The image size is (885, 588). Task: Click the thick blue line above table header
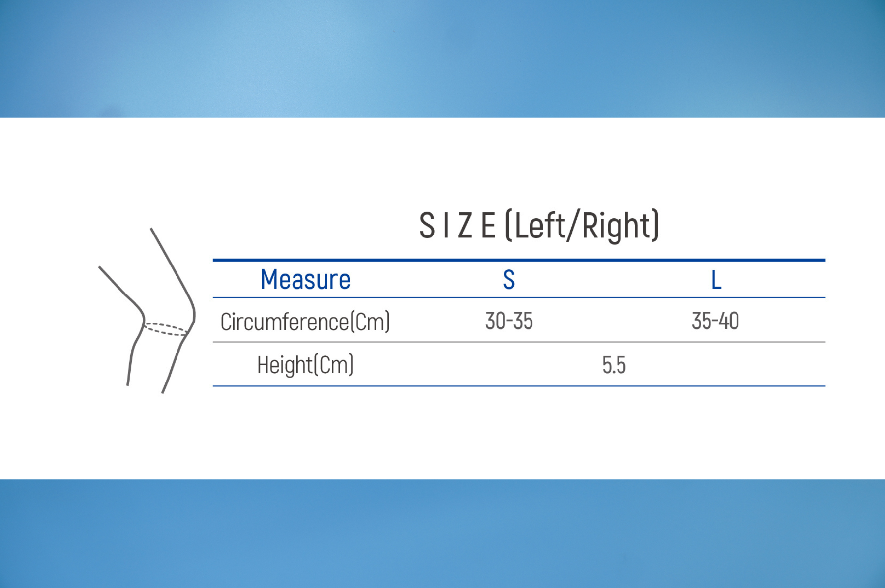[x=519, y=260]
